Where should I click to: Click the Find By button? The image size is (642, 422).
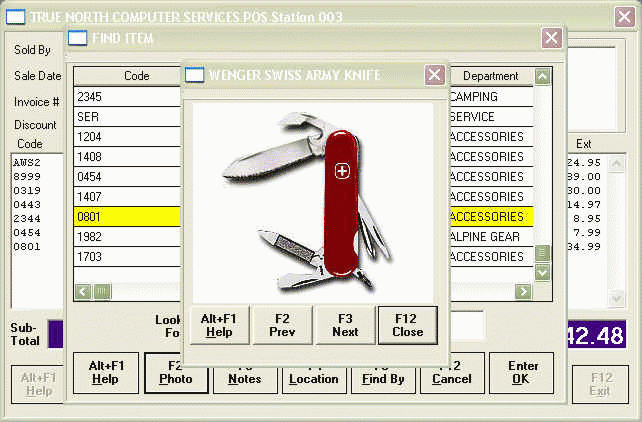383,380
